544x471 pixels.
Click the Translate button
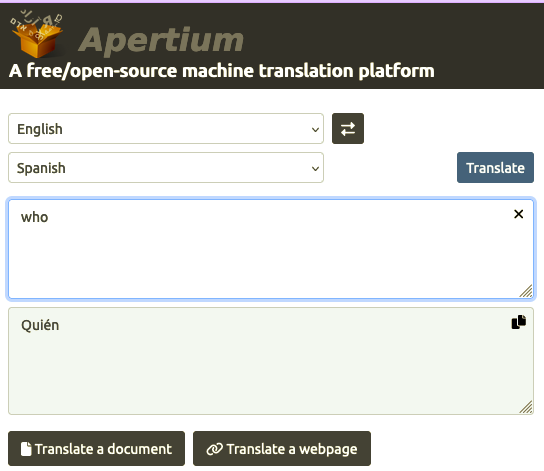pyautogui.click(x=495, y=168)
